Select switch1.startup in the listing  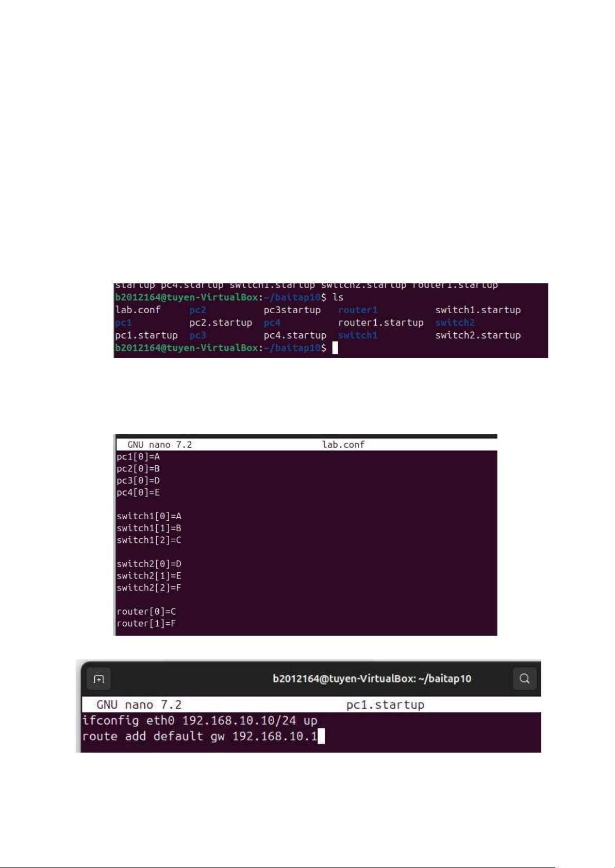click(478, 310)
